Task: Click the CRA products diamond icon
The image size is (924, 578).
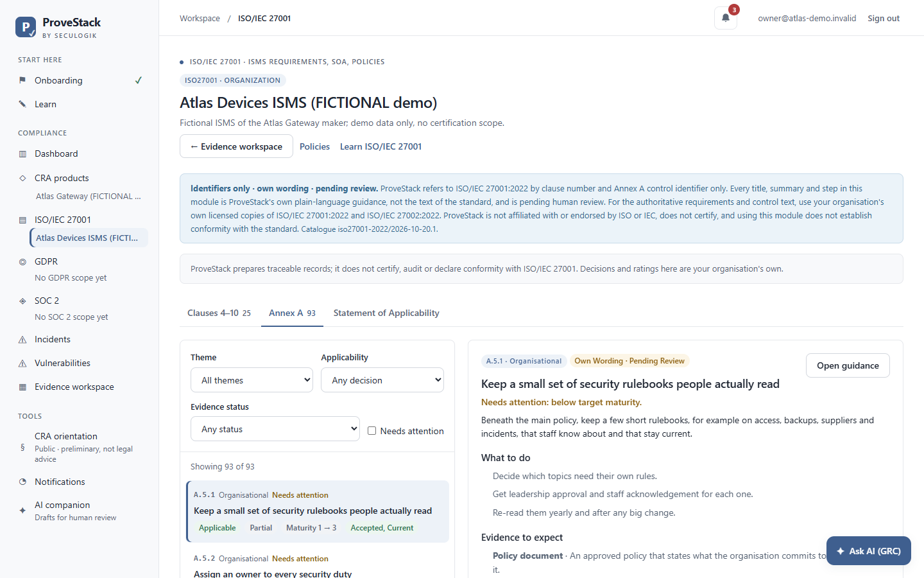Action: pos(22,178)
